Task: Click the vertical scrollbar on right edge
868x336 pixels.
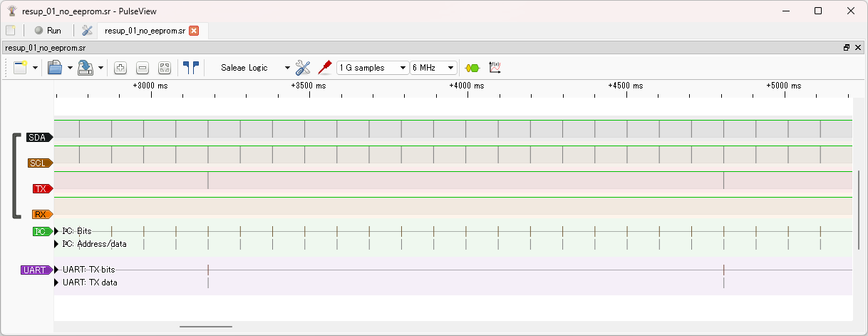Action: 859,210
